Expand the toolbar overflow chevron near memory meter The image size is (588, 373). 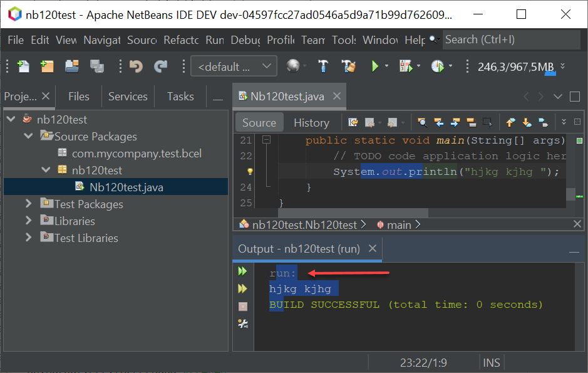click(562, 66)
